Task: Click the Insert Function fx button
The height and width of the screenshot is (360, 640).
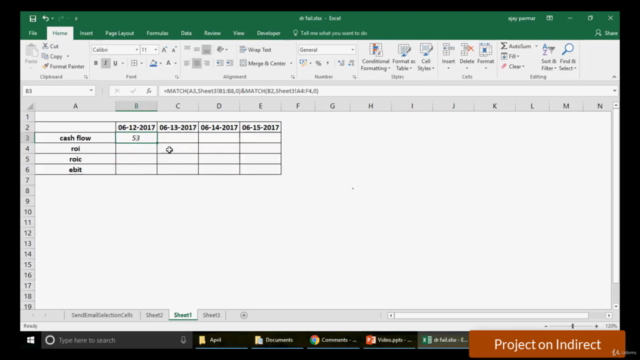Action: (149, 91)
